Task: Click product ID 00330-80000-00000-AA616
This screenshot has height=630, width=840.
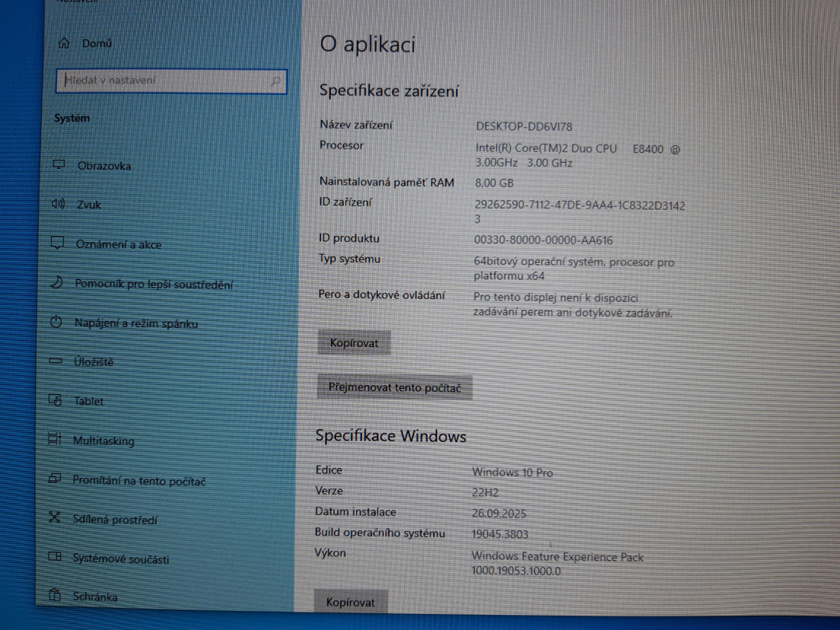Action: 543,240
